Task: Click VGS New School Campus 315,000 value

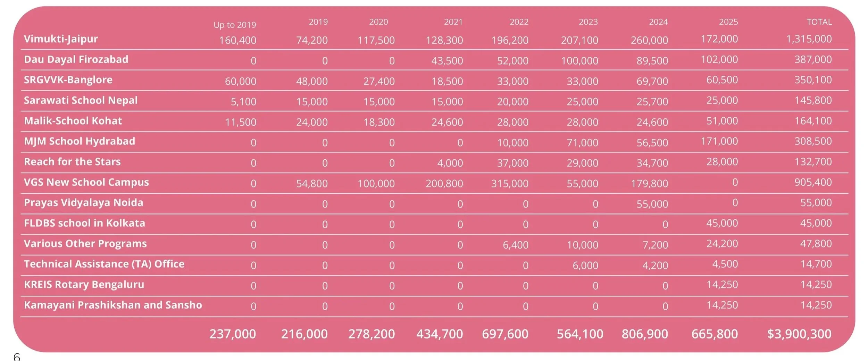Action: point(510,184)
